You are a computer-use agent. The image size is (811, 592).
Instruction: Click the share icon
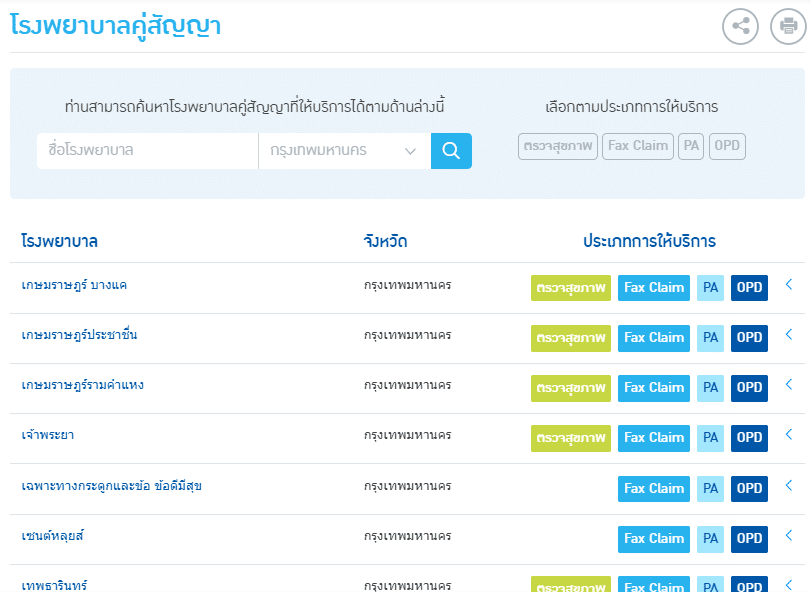[x=740, y=26]
